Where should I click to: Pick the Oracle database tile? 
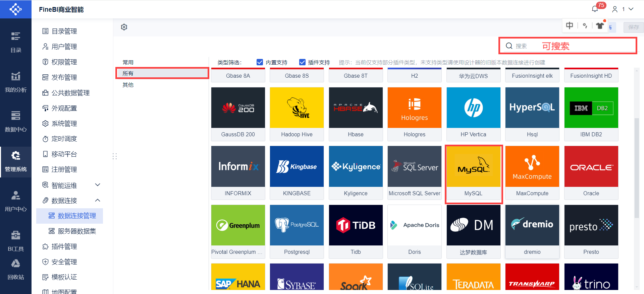(591, 173)
